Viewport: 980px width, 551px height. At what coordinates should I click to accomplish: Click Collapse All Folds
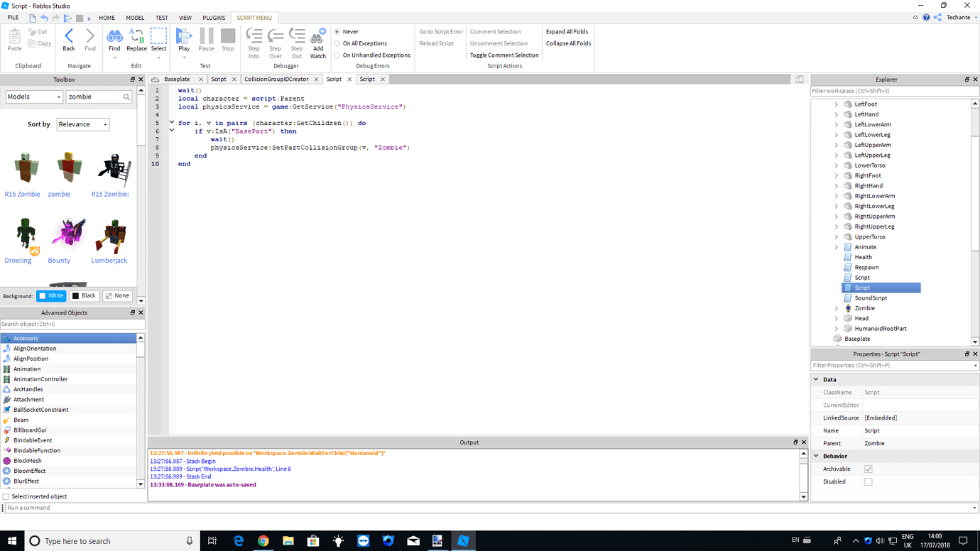(568, 43)
